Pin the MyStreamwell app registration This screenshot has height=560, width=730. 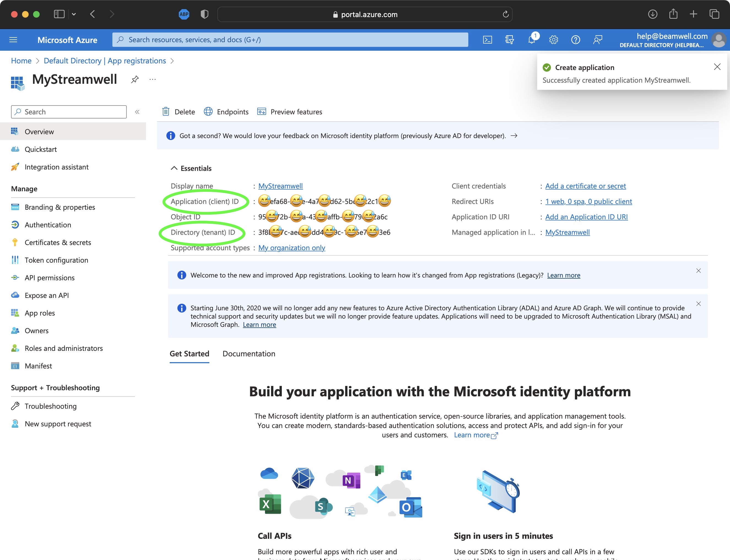[x=135, y=80]
